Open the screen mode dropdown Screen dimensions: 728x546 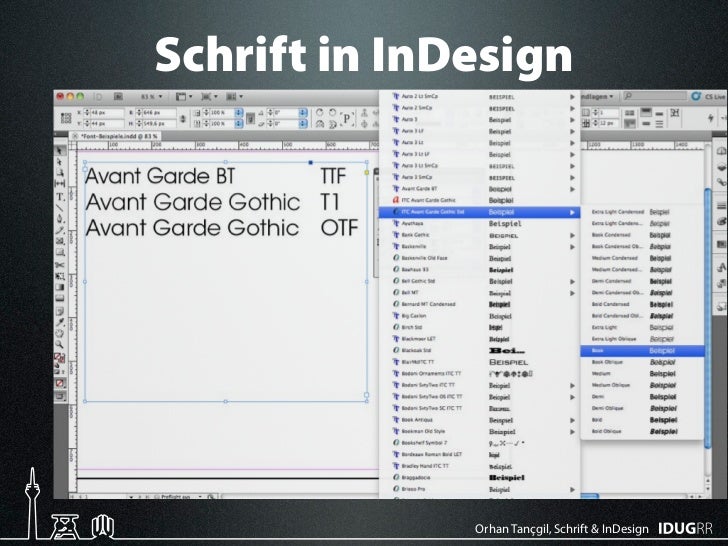point(209,97)
